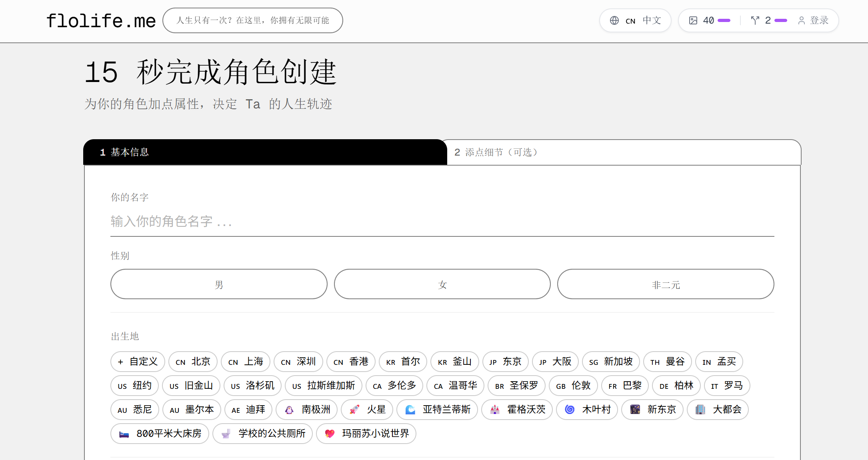Screen dimensions: 868x460
Task: Click the user login icon
Action: click(801, 20)
